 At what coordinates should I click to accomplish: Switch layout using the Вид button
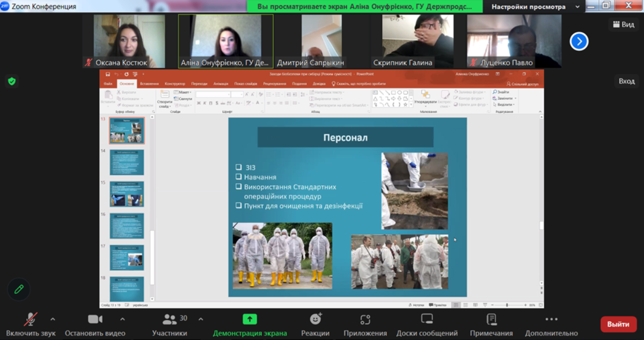coord(623,24)
